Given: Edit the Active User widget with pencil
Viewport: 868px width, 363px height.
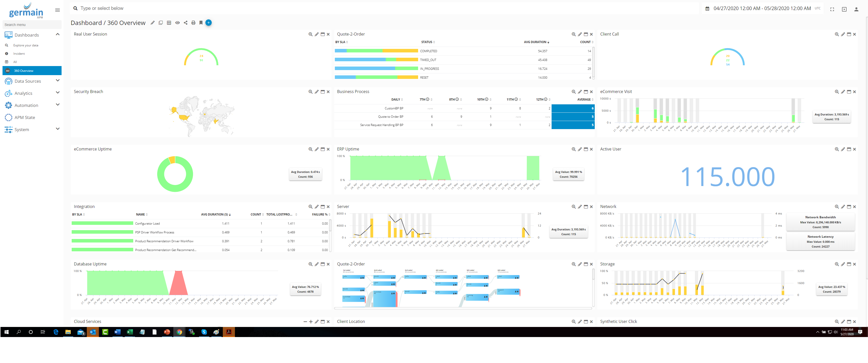Looking at the screenshot, I should click(843, 149).
